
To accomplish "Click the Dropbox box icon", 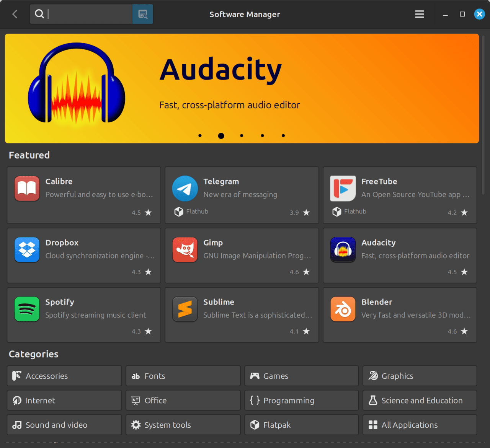I will [27, 249].
